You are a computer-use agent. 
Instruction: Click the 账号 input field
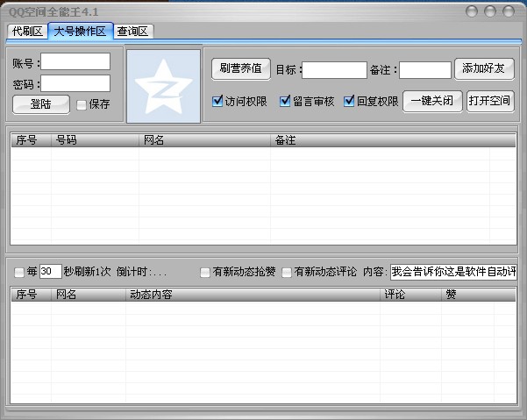75,61
